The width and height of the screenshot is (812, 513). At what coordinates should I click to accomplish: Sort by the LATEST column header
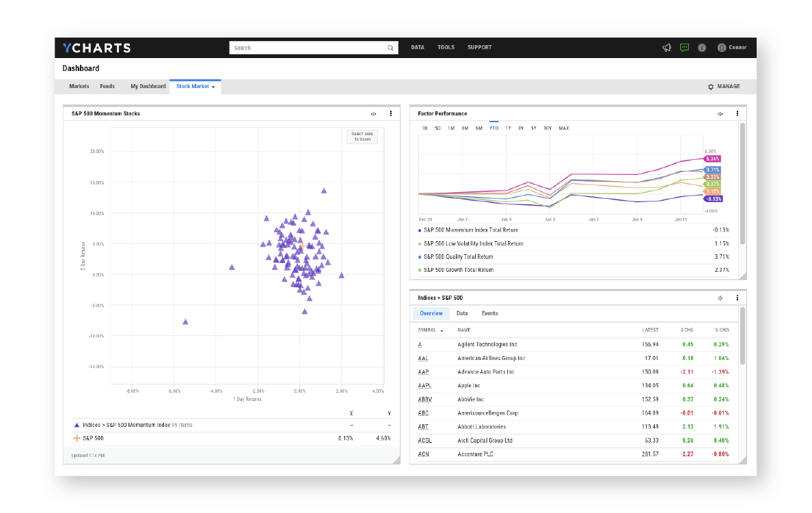[x=650, y=330]
